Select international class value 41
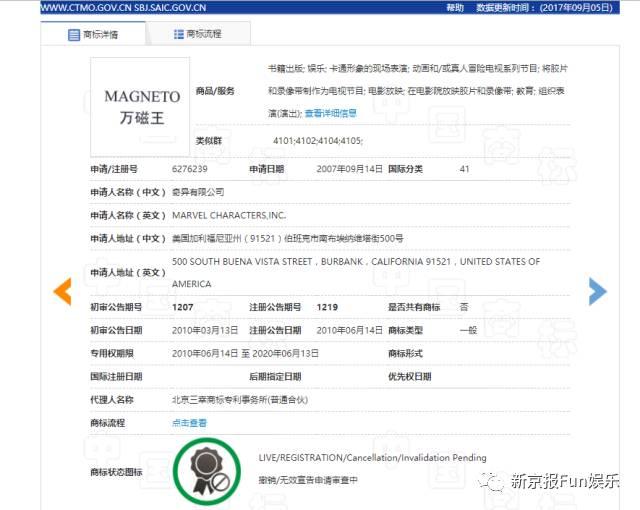 pos(464,169)
